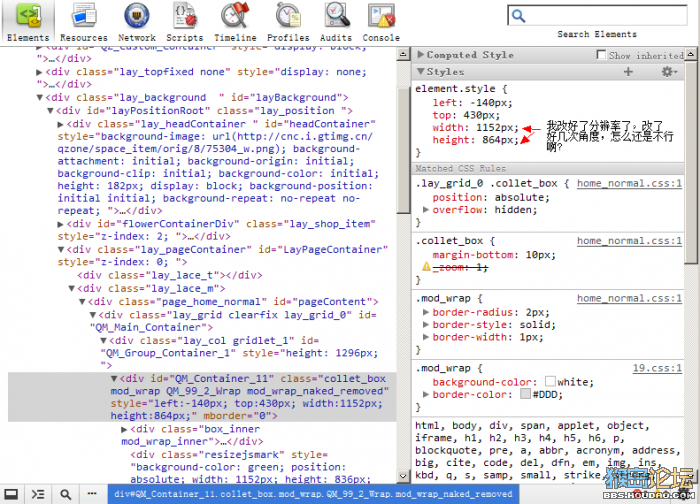The height and width of the screenshot is (504, 700).
Task: Open the Resources panel
Action: tap(84, 22)
